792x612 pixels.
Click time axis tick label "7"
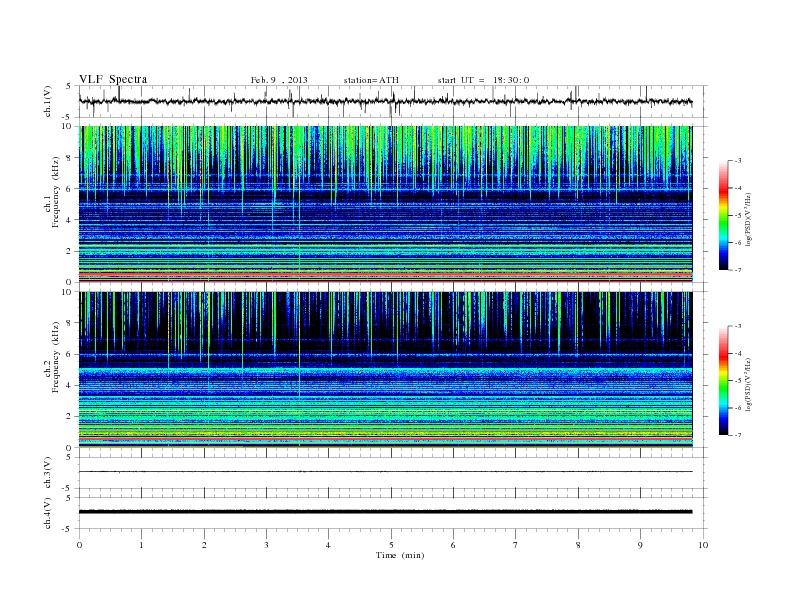click(x=516, y=545)
